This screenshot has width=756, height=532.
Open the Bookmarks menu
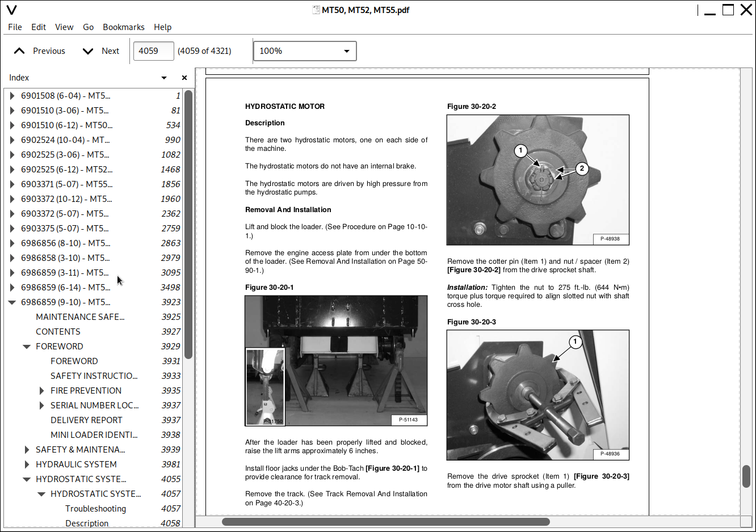pos(123,27)
